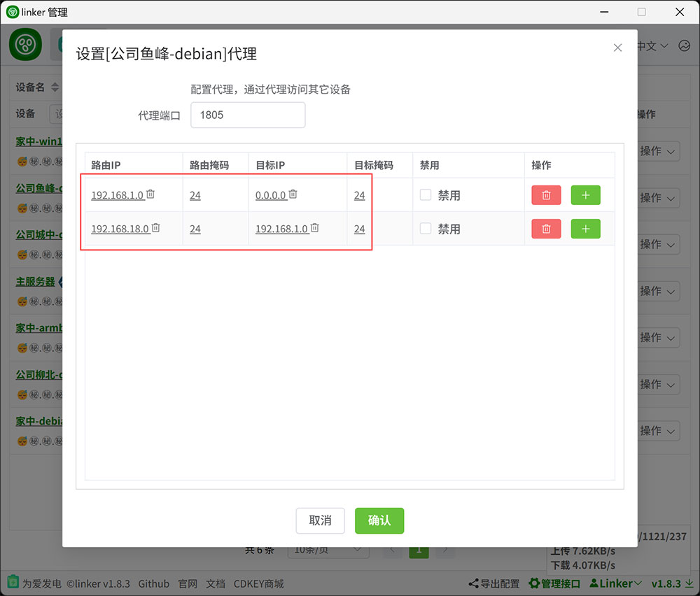Image resolution: width=700 pixels, height=596 pixels.
Task: Delete the first proxy row with red button
Action: pyautogui.click(x=546, y=195)
